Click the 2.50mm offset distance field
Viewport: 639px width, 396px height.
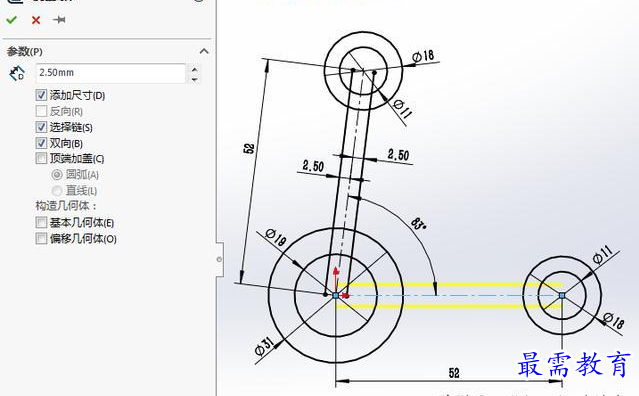[x=111, y=73]
